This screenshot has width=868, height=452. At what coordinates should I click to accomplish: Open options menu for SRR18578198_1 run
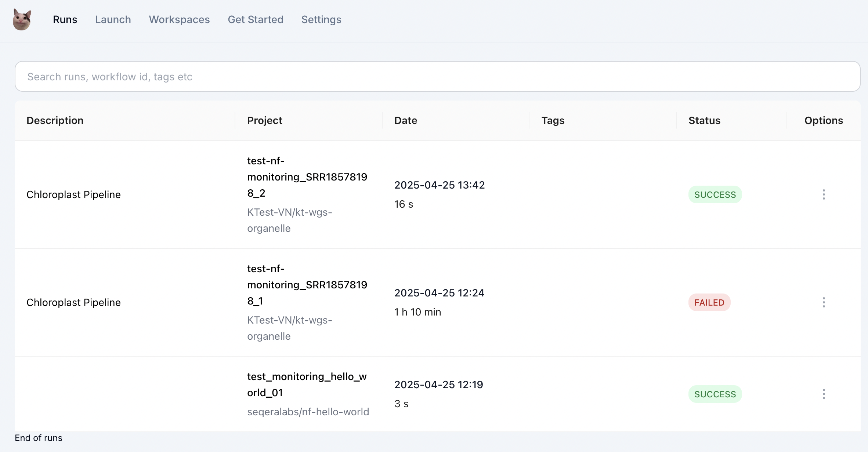tap(824, 302)
